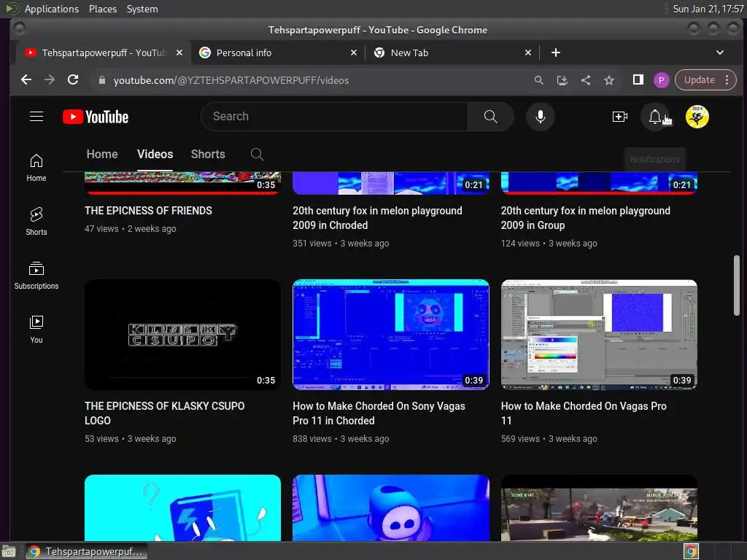Click the Chrome icon in the panel tray
The height and width of the screenshot is (560, 747).
click(x=691, y=551)
